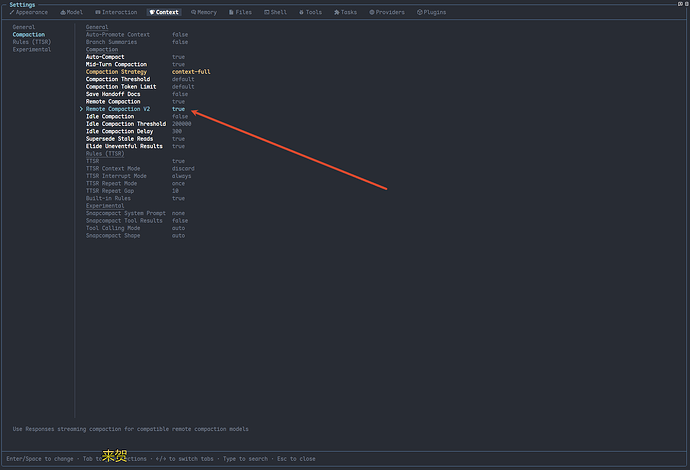Click the 'Enter/Space to change' footer hint
Screen dimensions: 690x470
click(40, 459)
